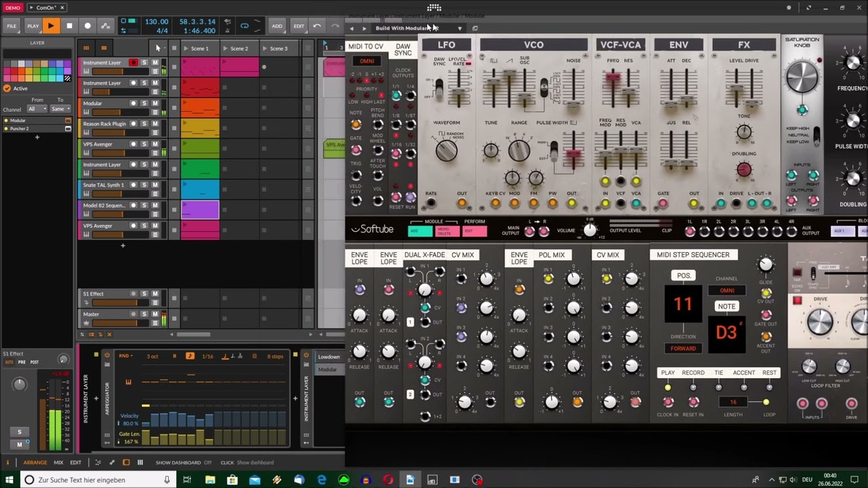Image resolution: width=868 pixels, height=488 pixels.
Task: Solo the first VPS Avenger track
Action: coord(144,144)
